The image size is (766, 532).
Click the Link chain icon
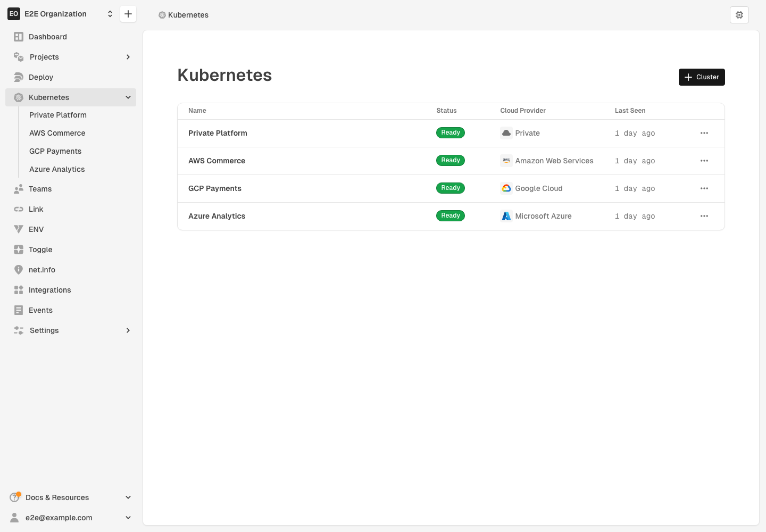coord(19,209)
